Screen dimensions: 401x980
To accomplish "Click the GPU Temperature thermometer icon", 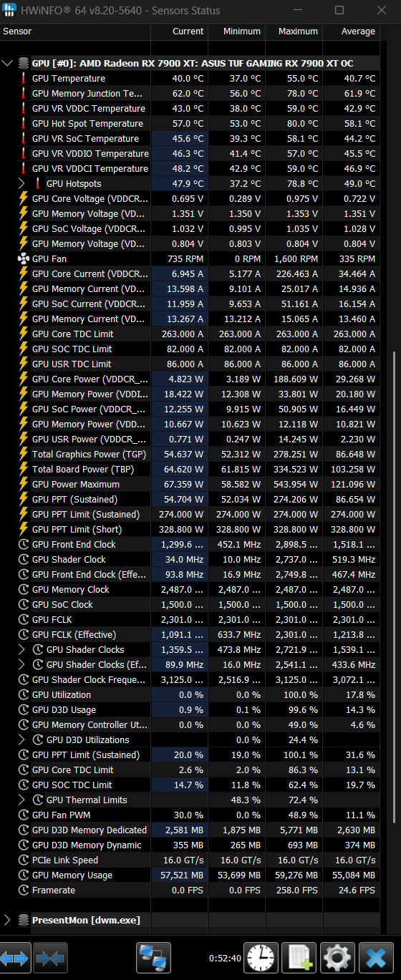I will 23,78.
